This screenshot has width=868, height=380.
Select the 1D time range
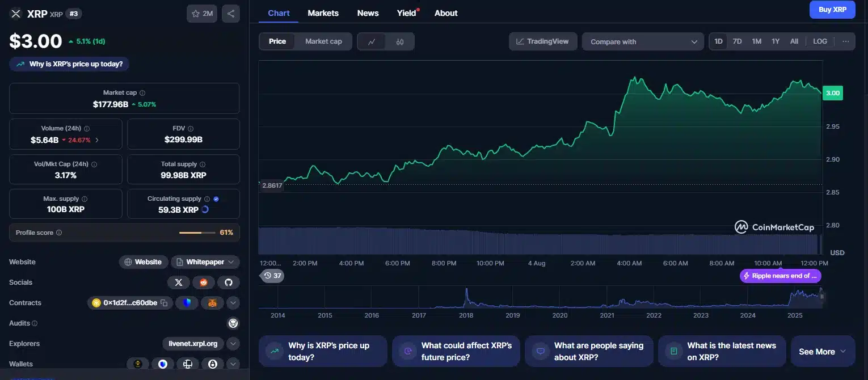pyautogui.click(x=718, y=41)
